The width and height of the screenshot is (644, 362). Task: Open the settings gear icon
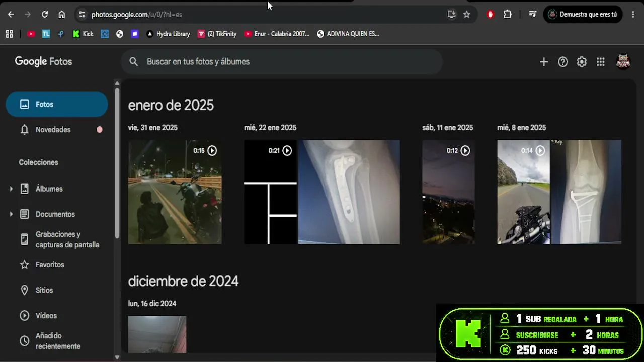pyautogui.click(x=582, y=62)
